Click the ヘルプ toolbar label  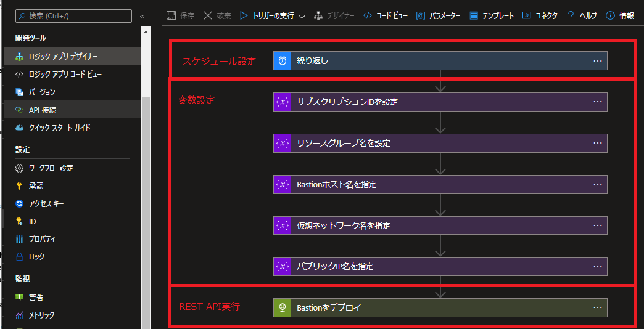588,16
